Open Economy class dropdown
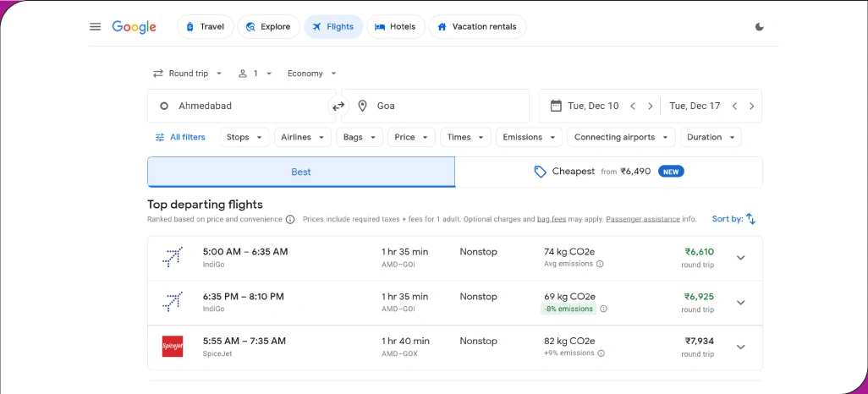The width and height of the screenshot is (868, 394). point(311,74)
